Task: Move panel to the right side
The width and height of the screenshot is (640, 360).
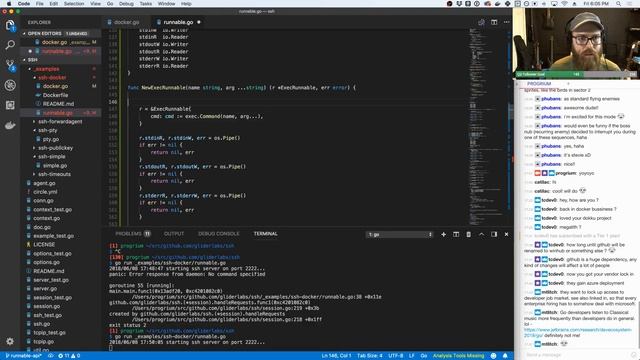Action: click(x=494, y=234)
